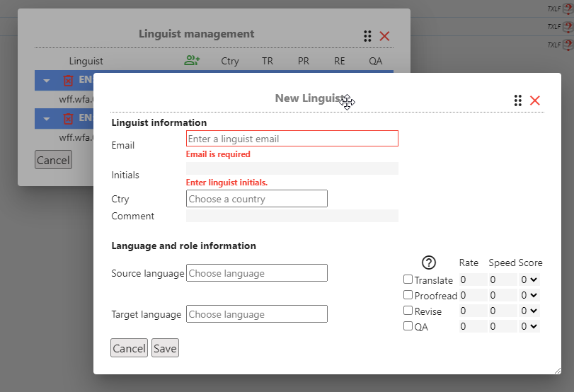
Task: Collapse the second EN language group arrow
Action: click(x=47, y=119)
